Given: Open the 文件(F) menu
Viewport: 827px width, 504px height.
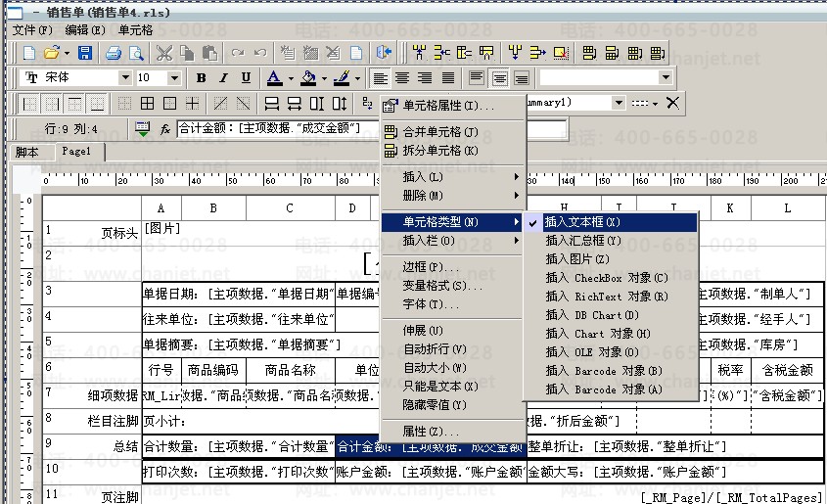Looking at the screenshot, I should [x=32, y=30].
